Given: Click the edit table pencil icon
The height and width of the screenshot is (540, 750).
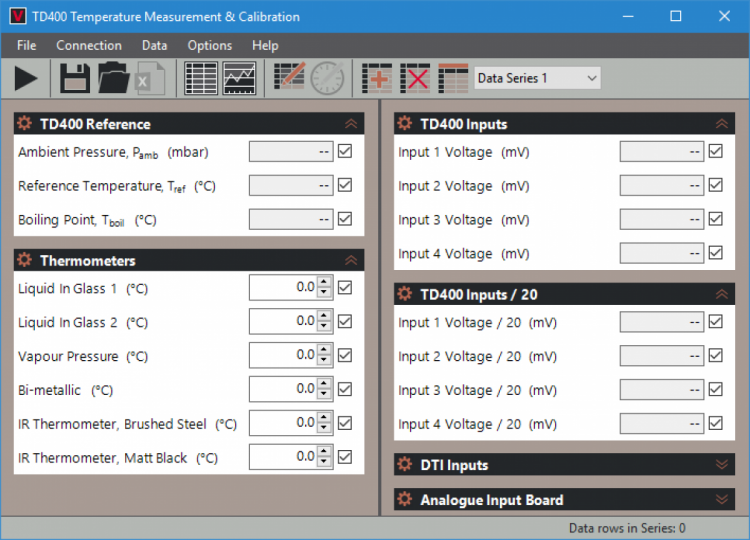Looking at the screenshot, I should click(x=289, y=76).
